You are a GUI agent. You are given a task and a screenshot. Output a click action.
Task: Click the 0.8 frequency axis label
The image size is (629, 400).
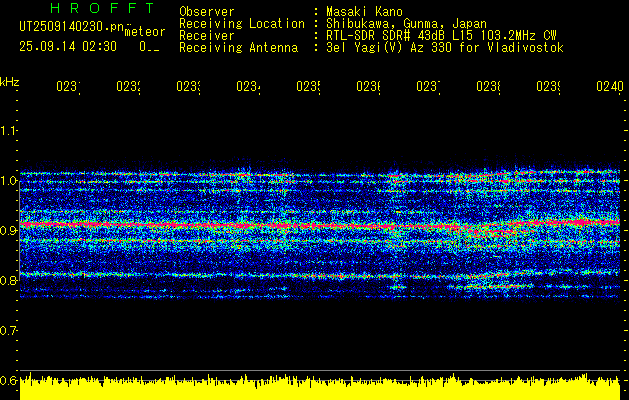8,280
